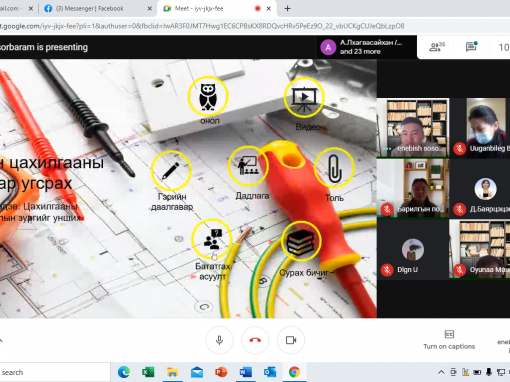The image size is (510, 382).
Task: Click the 'is presenting' banner text
Action: [x=62, y=47]
